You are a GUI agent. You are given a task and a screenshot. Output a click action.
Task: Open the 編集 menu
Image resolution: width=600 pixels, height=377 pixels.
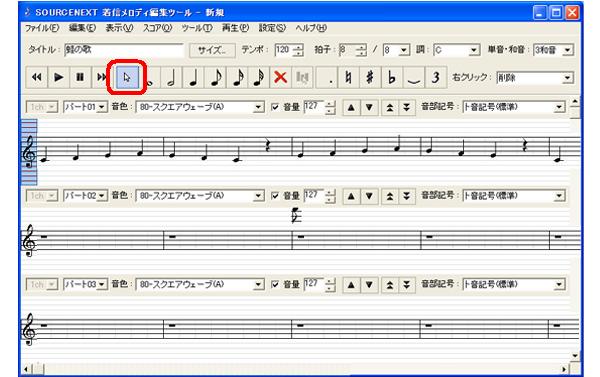pyautogui.click(x=82, y=28)
